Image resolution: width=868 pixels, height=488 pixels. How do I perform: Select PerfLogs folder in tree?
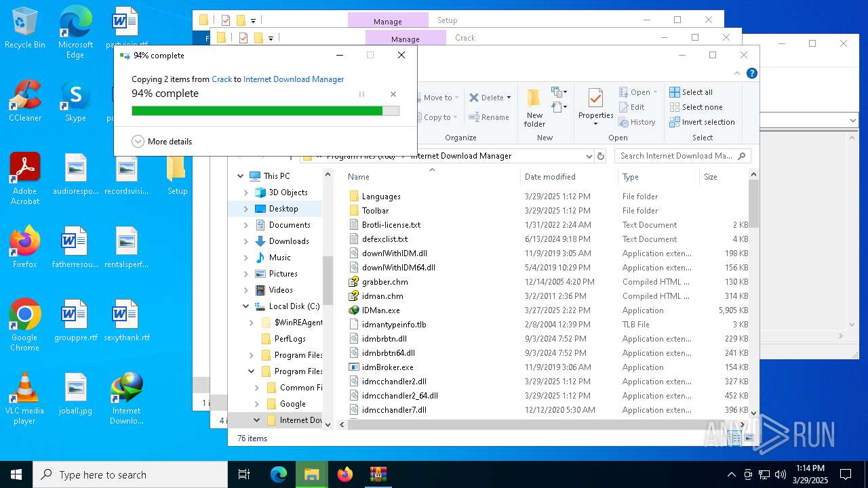(290, 339)
